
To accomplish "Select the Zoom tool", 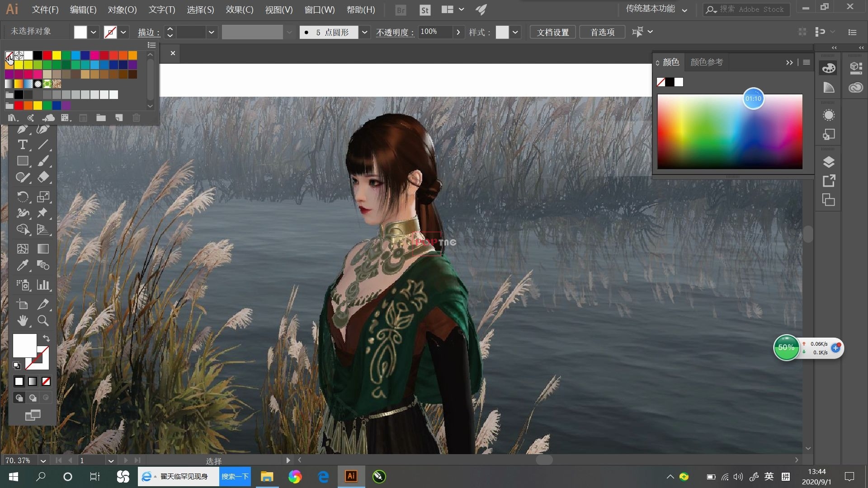I will (43, 321).
